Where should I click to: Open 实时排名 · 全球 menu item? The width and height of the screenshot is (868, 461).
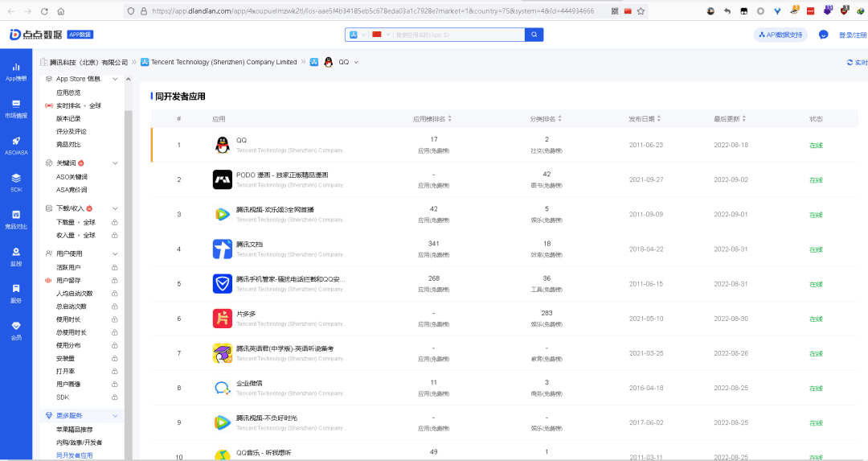click(x=79, y=105)
